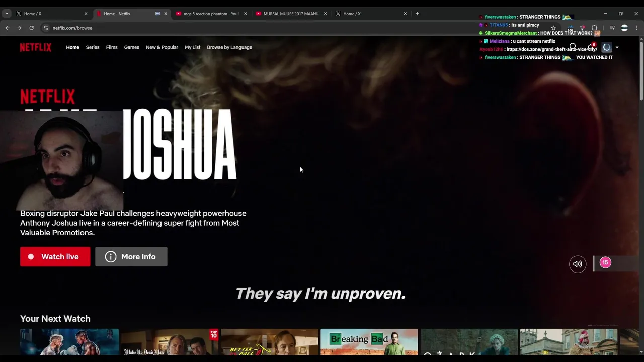Open Netflix notifications bell
This screenshot has height=362, width=644.
(591, 47)
